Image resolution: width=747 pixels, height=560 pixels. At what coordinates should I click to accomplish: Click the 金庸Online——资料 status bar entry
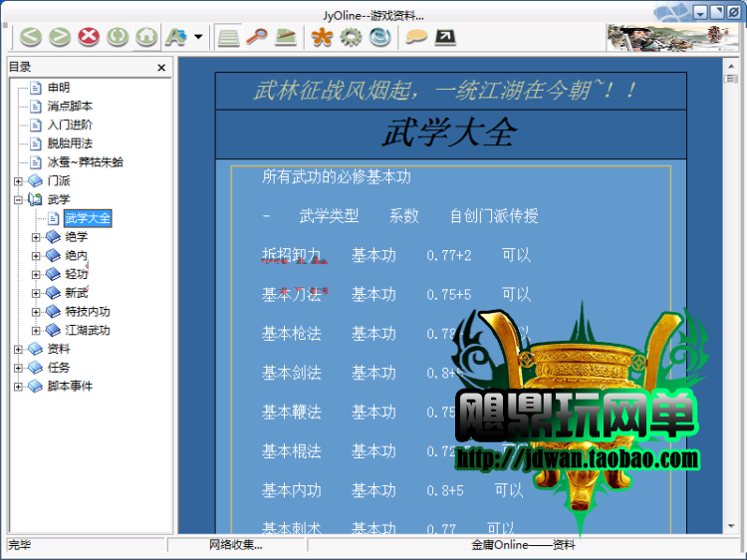click(x=523, y=545)
